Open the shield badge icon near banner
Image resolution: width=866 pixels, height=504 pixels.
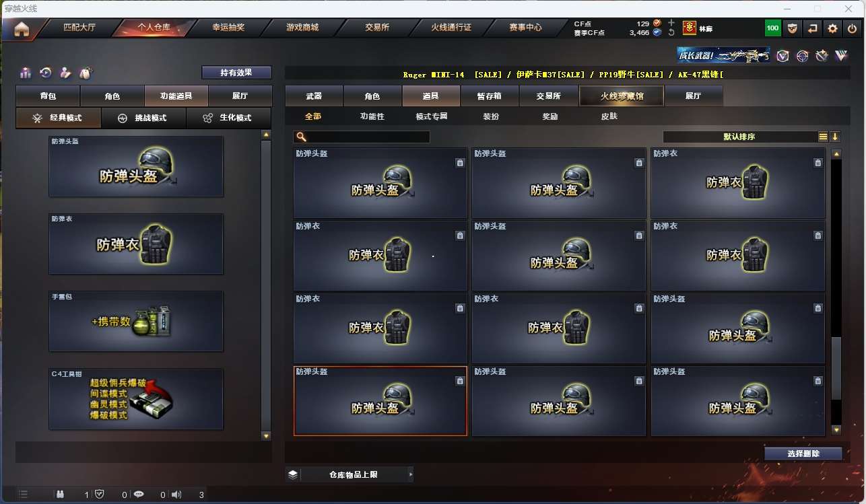782,56
